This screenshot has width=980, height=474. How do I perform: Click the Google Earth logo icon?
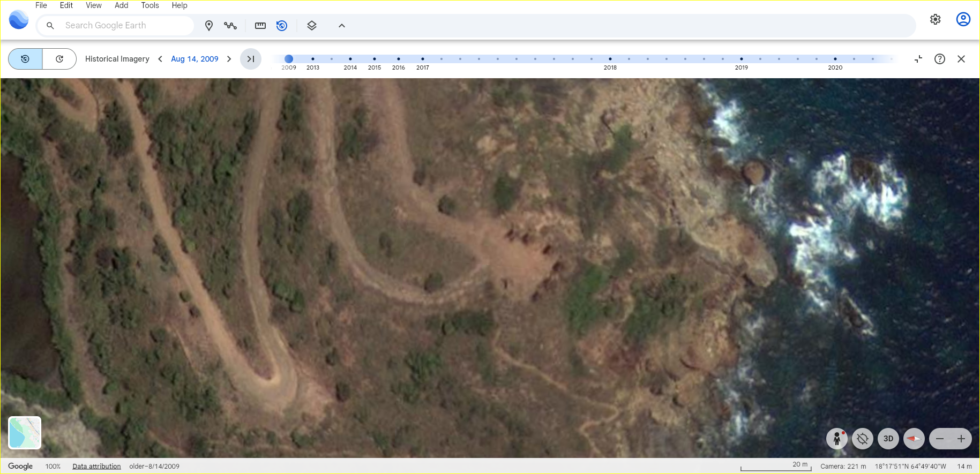pos(19,20)
